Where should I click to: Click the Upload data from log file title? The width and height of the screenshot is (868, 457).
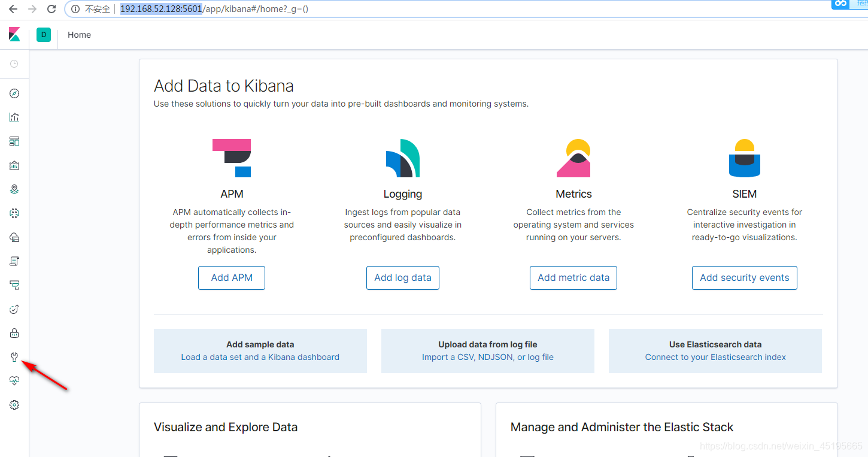(x=488, y=344)
